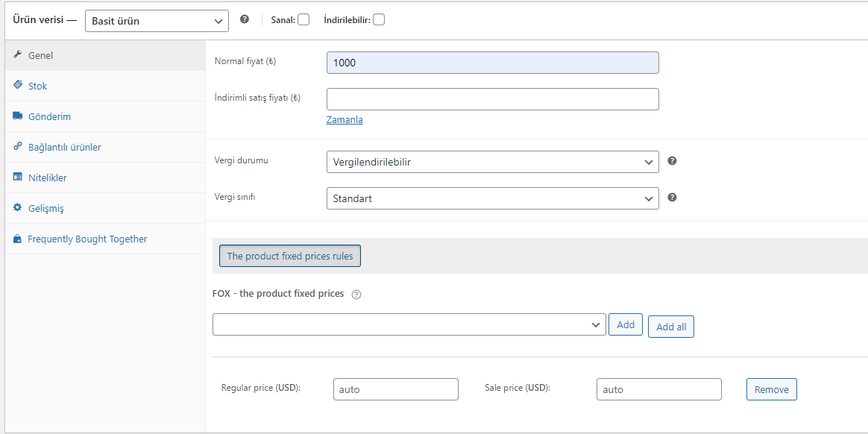This screenshot has height=434, width=868.
Task: Focus the İndirimli satış fiyatı input
Action: coord(493,99)
